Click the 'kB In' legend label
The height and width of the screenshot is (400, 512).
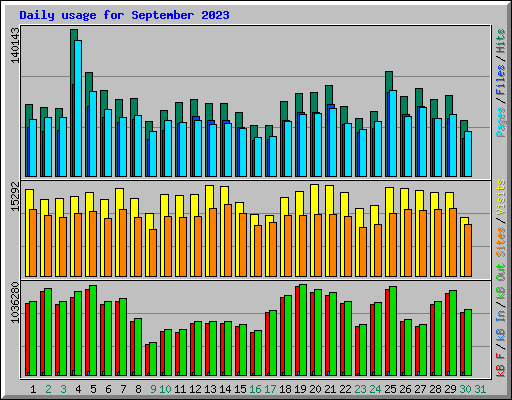pyautogui.click(x=500, y=325)
